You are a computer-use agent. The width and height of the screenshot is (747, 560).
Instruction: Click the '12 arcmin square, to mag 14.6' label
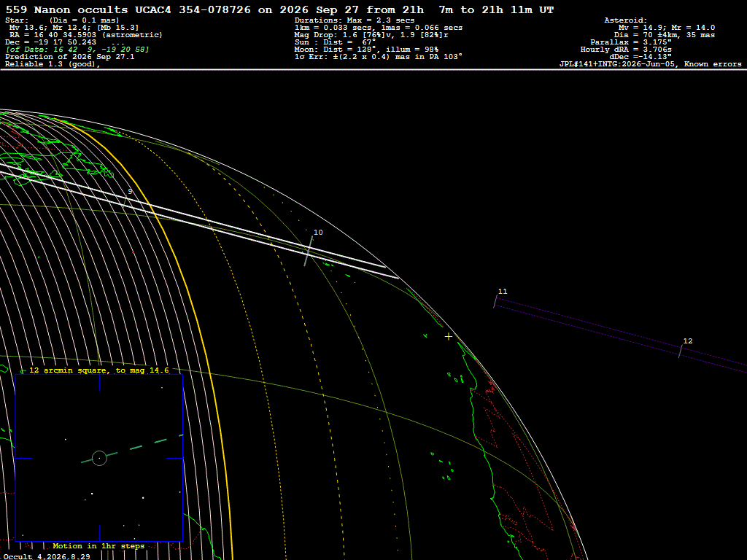[99, 370]
